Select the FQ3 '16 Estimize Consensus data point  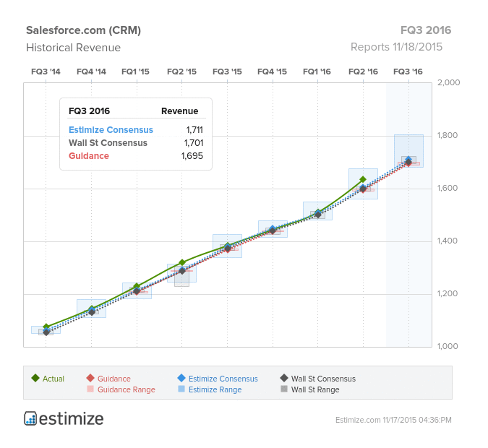tap(408, 160)
